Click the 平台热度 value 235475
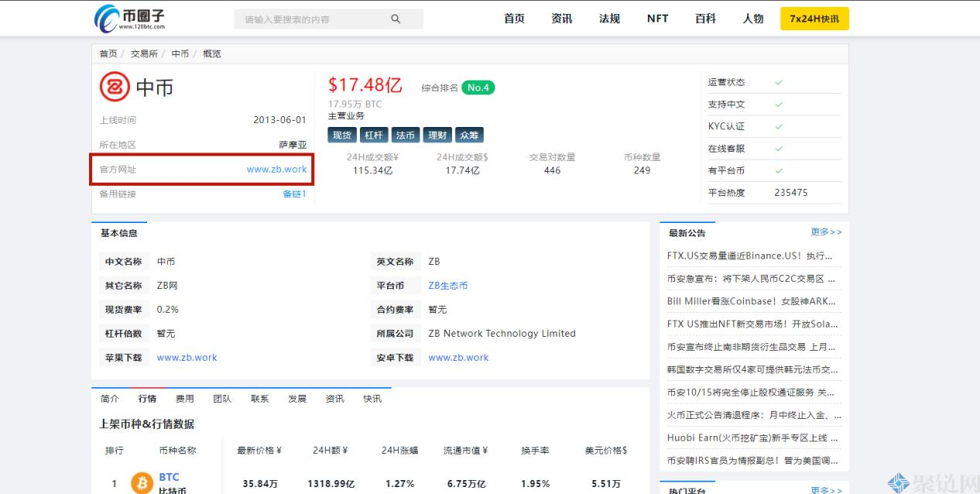 pyautogui.click(x=790, y=193)
